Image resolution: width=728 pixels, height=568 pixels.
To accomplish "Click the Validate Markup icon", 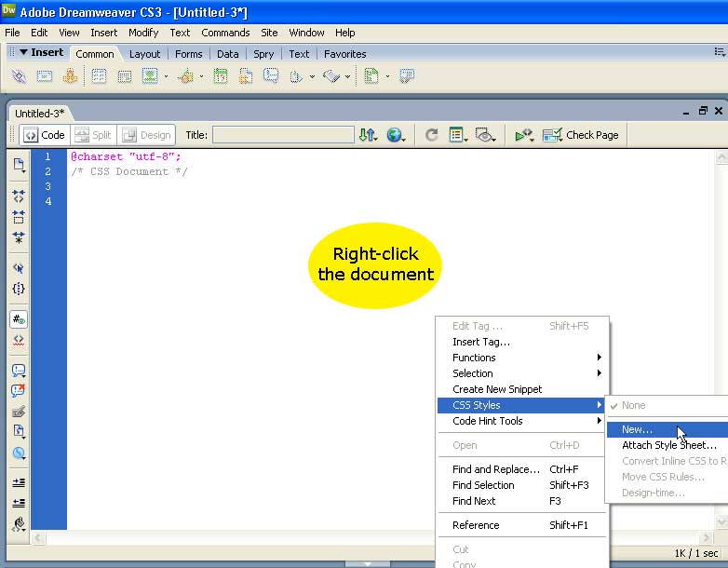I will pyautogui.click(x=524, y=135).
